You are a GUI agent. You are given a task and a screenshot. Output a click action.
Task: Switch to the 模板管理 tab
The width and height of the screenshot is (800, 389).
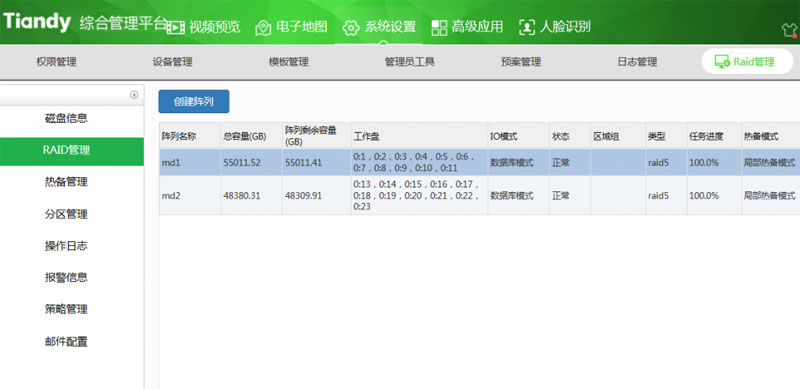tap(289, 62)
